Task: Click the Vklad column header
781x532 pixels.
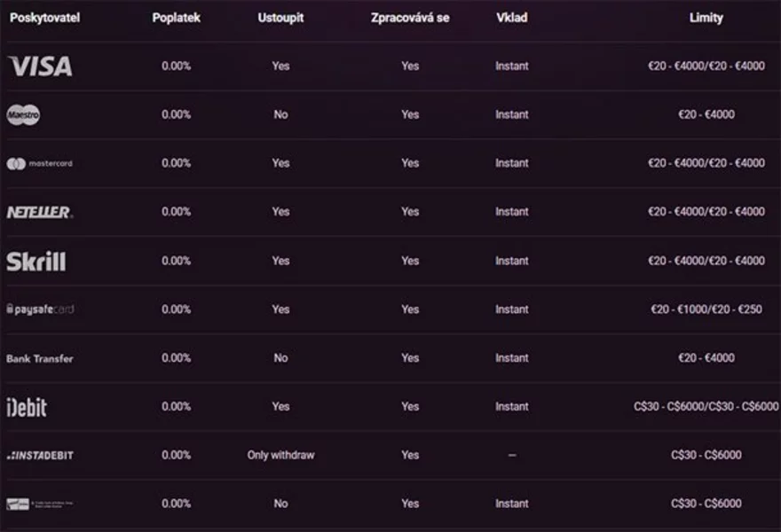Action: point(512,18)
